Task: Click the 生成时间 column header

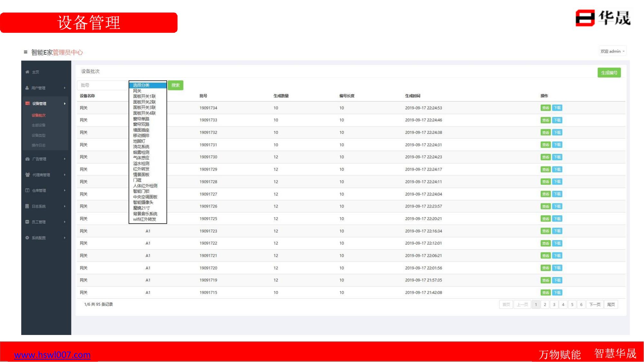Action: 412,96
